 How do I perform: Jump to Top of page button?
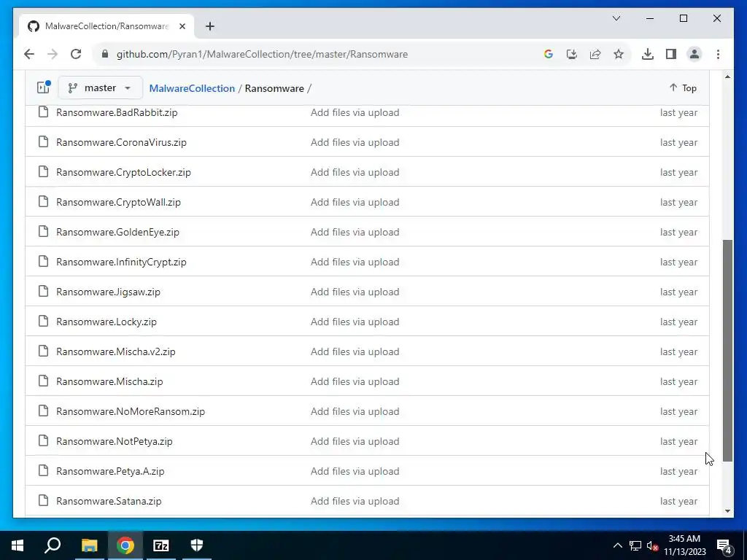click(x=683, y=88)
